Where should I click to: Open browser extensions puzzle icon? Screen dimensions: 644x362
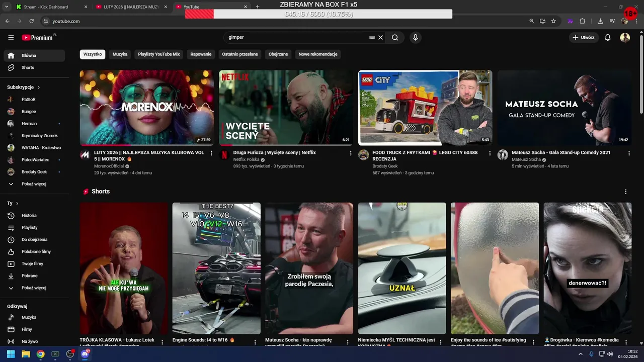click(583, 21)
